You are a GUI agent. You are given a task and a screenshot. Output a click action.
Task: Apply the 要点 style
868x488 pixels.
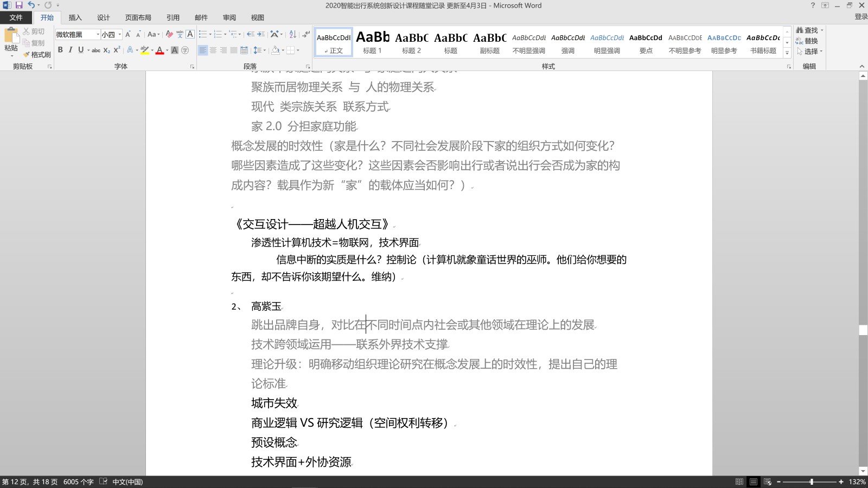646,42
